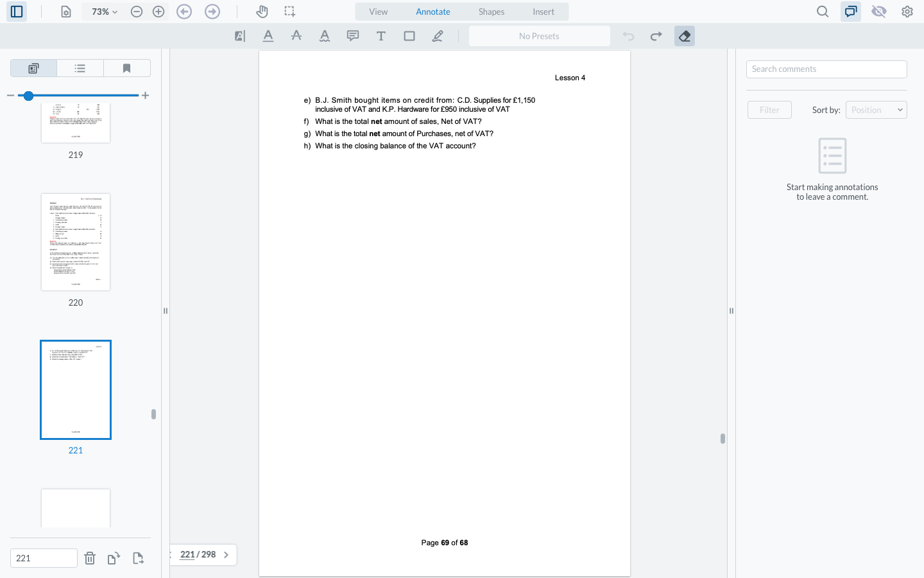
Task: Toggle the comments panel
Action: pyautogui.click(x=851, y=12)
